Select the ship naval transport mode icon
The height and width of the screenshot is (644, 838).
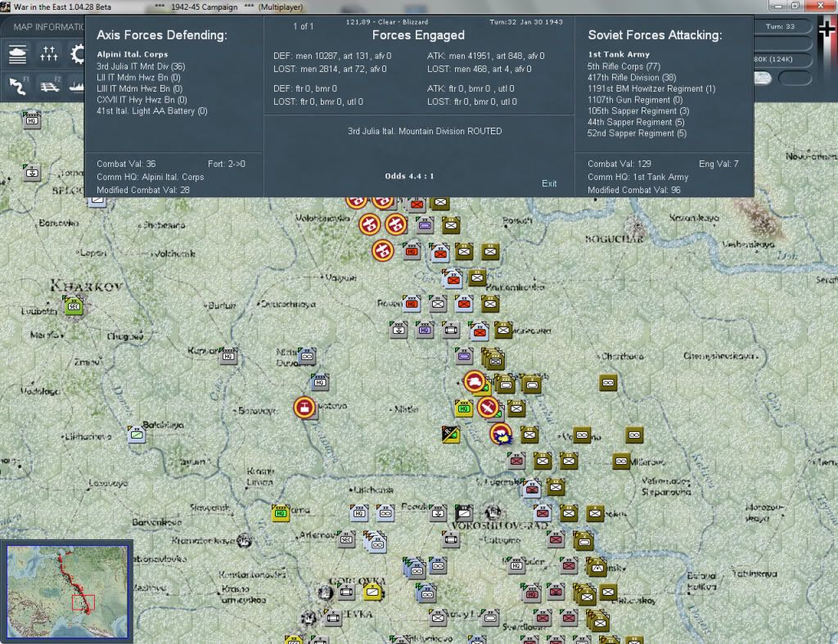pyautogui.click(x=77, y=85)
